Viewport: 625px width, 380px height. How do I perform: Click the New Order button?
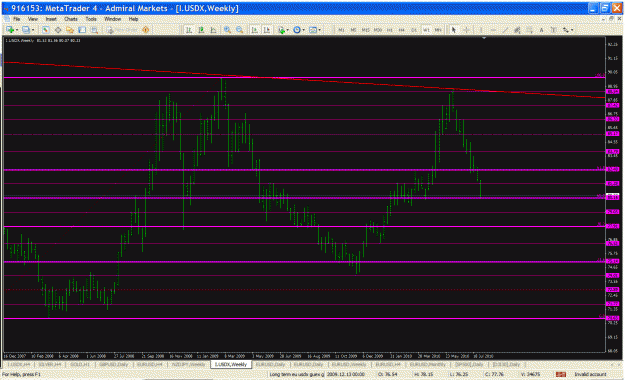[122, 30]
